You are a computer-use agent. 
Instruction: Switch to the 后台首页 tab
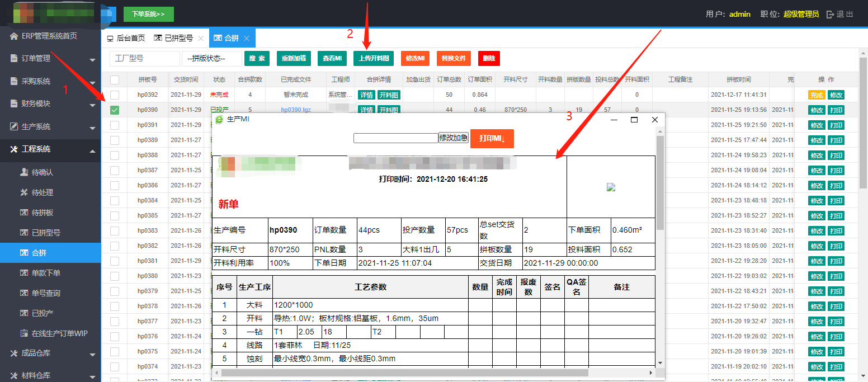(126, 39)
